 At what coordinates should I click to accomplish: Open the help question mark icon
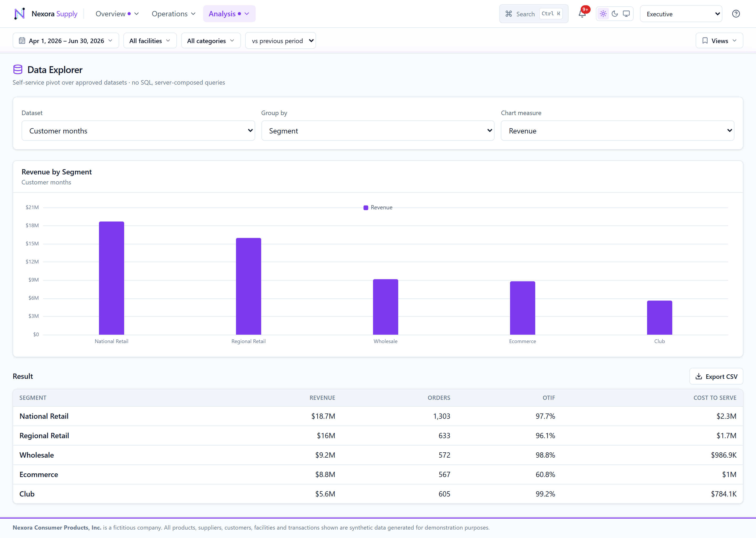tap(736, 14)
